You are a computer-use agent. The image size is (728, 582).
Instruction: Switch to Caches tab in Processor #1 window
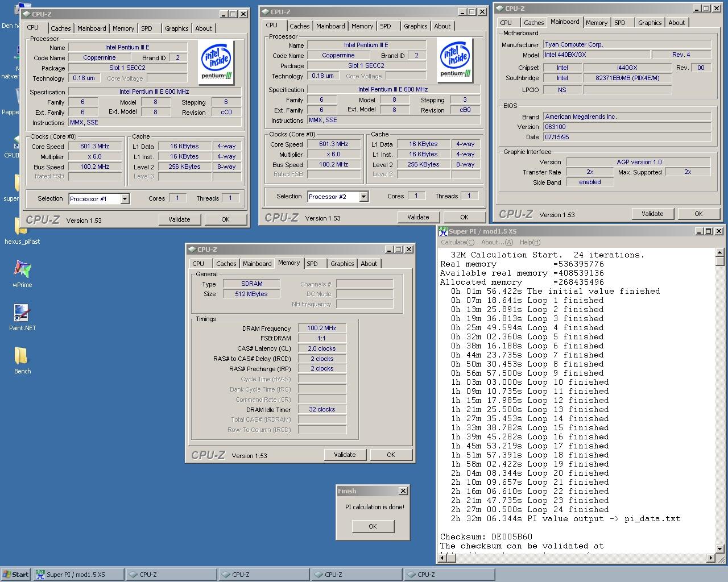pyautogui.click(x=60, y=28)
